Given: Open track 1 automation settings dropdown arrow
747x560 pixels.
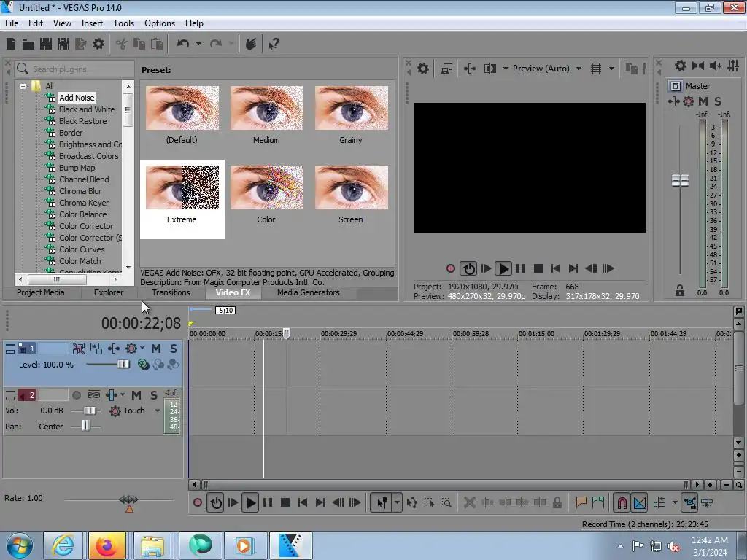Looking at the screenshot, I should click(142, 348).
